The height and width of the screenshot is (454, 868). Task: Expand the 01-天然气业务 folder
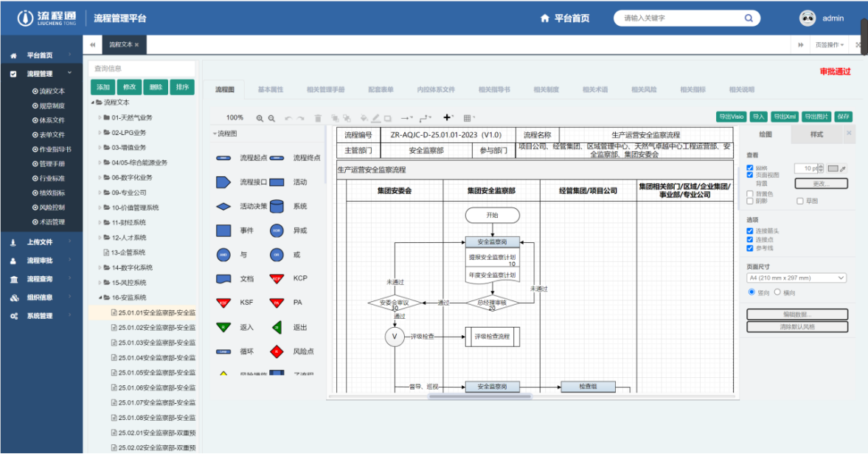[100, 117]
